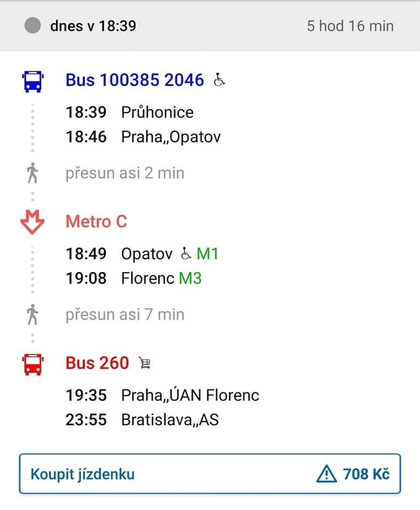Click the green M3 exit label
This screenshot has height=510, width=420.
pyautogui.click(x=190, y=278)
